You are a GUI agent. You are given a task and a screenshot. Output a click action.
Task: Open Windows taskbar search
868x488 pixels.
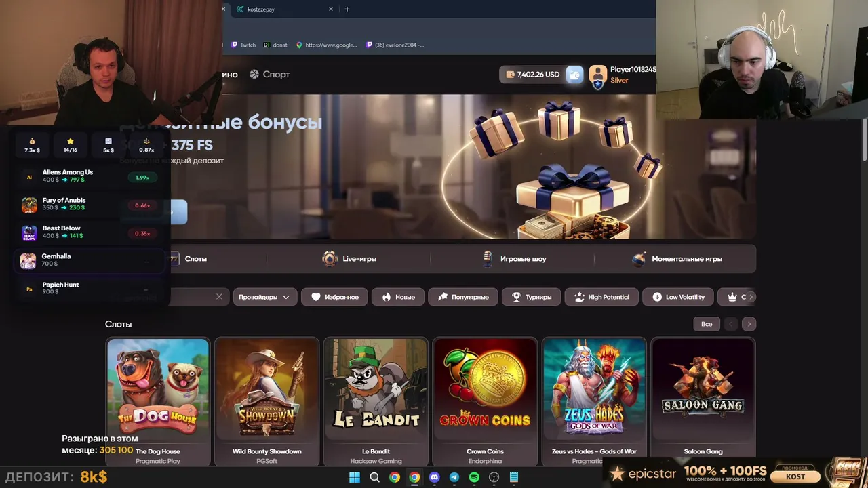(x=374, y=477)
